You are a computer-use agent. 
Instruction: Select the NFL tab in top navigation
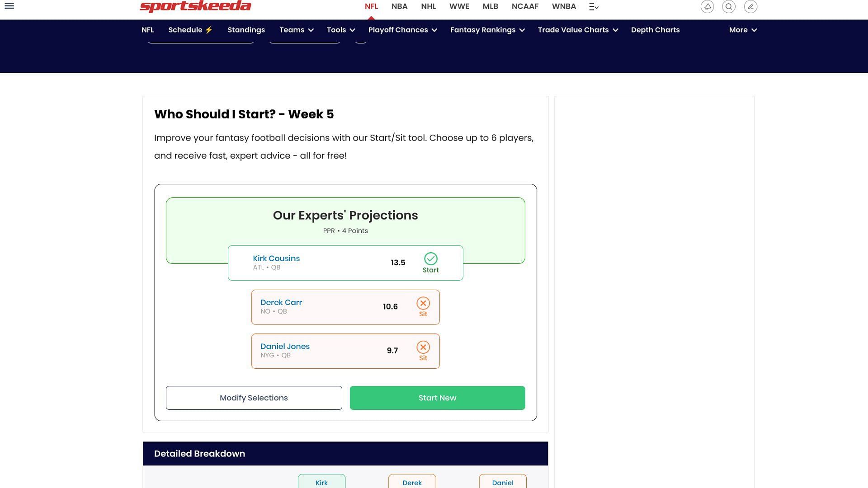click(372, 6)
